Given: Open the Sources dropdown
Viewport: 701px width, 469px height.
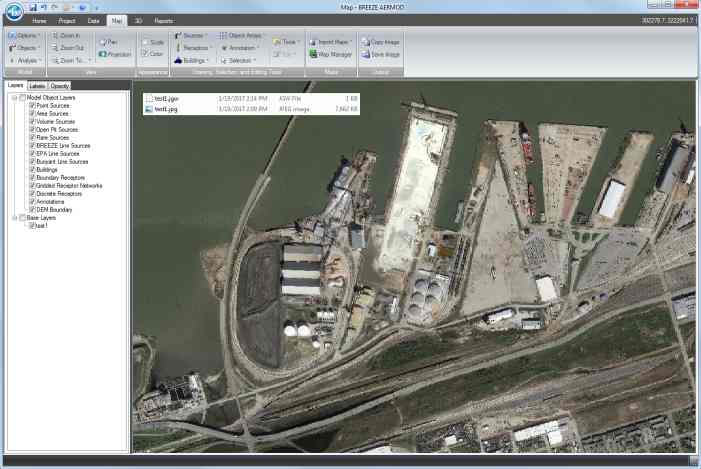Looking at the screenshot, I should coord(193,35).
